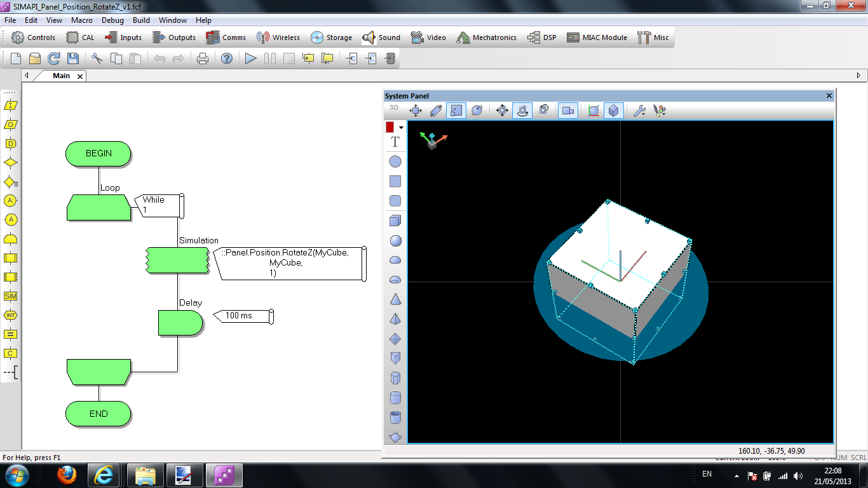
Task: Add an Interrupt (INT) icon from palette
Action: click(x=10, y=315)
